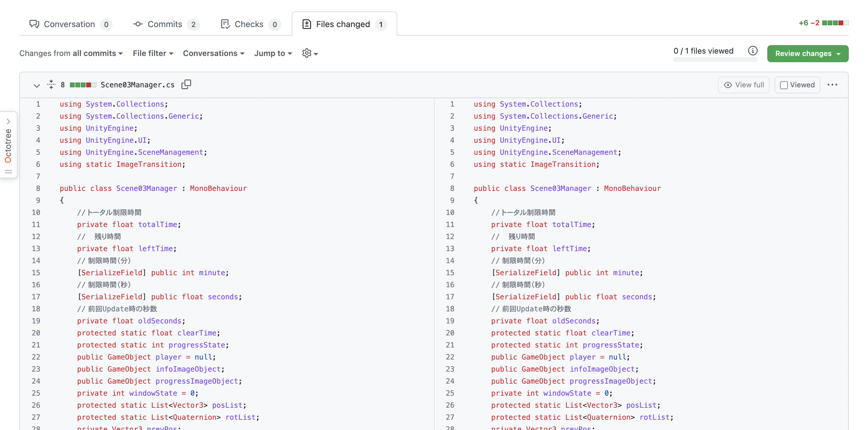Click '0 / 1 files viewed' text
Screen dimensions: 868x430
(x=703, y=51)
